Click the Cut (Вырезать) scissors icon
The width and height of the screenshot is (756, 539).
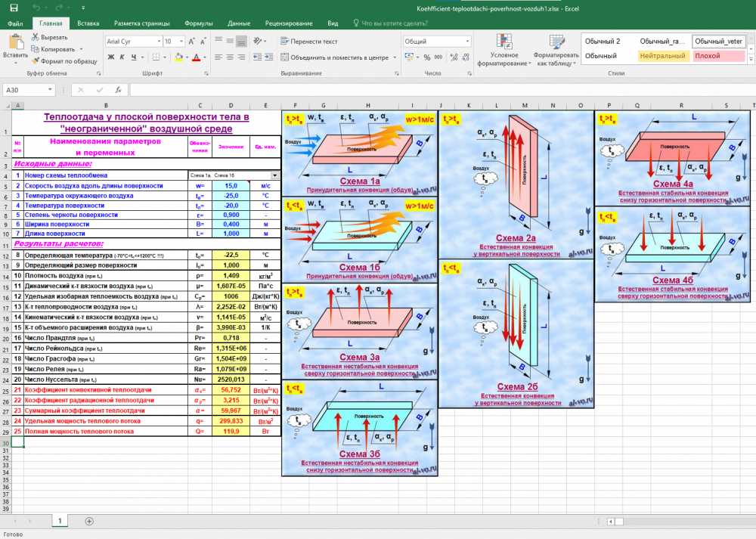tap(36, 37)
